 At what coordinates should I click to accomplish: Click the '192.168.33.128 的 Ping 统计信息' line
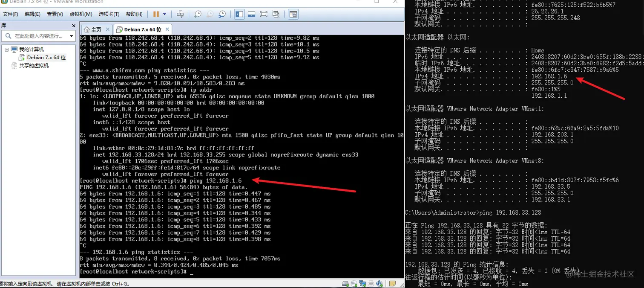click(x=457, y=265)
